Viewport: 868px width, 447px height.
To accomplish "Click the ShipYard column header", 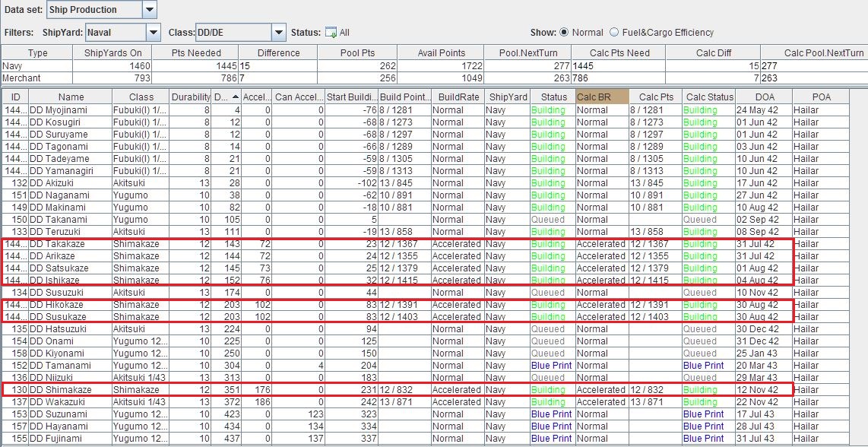I will coord(508,97).
